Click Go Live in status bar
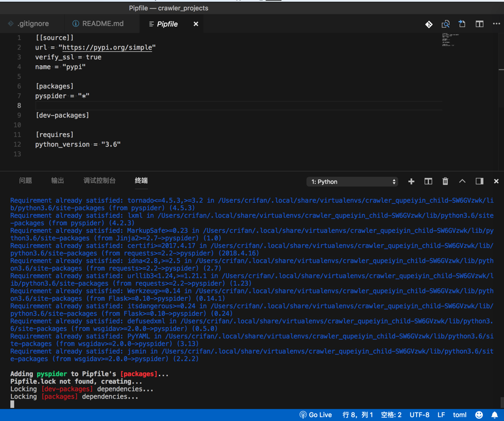The image size is (504, 421). (316, 415)
